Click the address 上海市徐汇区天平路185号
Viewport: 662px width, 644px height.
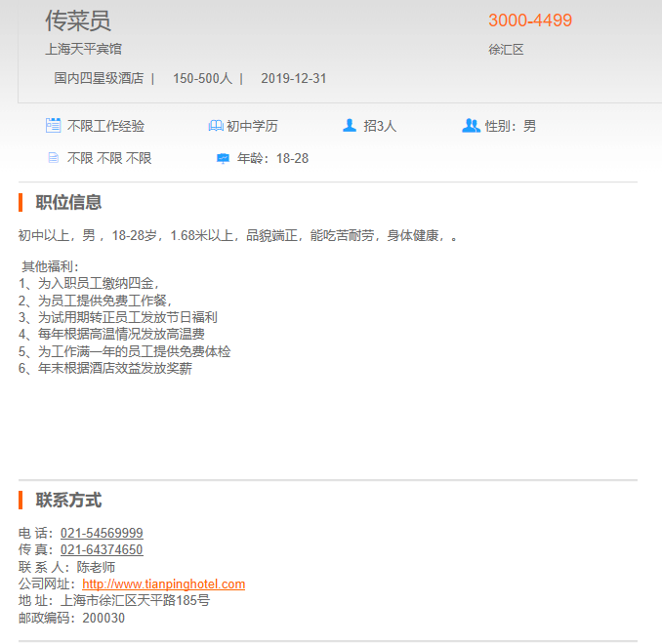coord(135,600)
